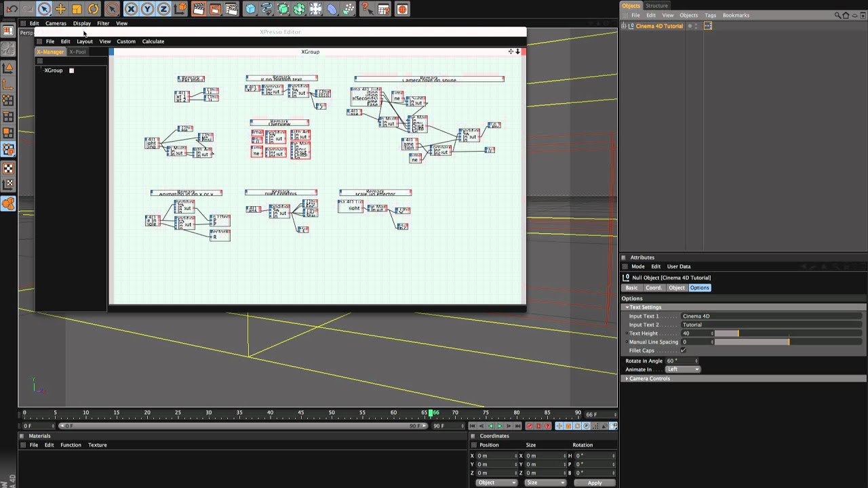Viewport: 868px width, 488px height.
Task: Open the Bookmarks menu in Objects manager
Action: 736,15
